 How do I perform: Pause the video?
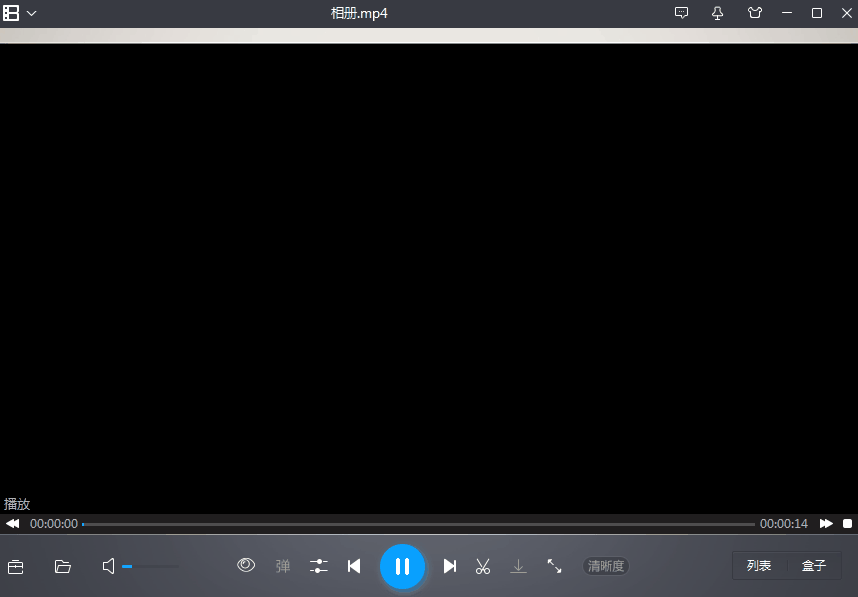click(x=402, y=566)
